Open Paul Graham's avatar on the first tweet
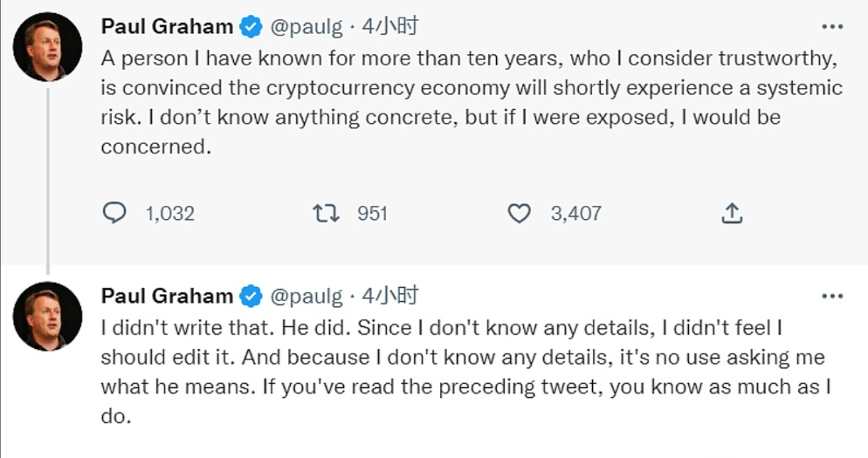The height and width of the screenshot is (458, 868). [48, 47]
